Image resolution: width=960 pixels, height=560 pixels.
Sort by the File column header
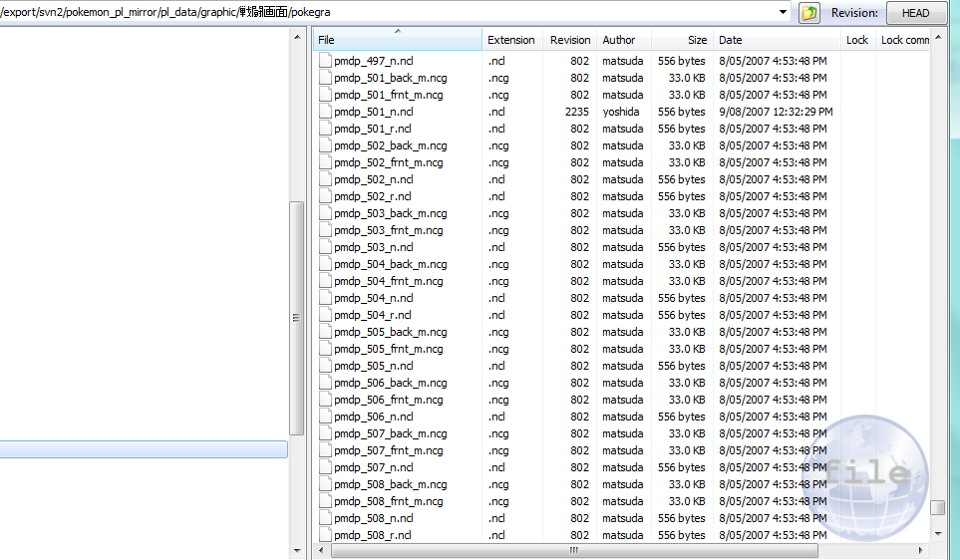click(x=398, y=40)
